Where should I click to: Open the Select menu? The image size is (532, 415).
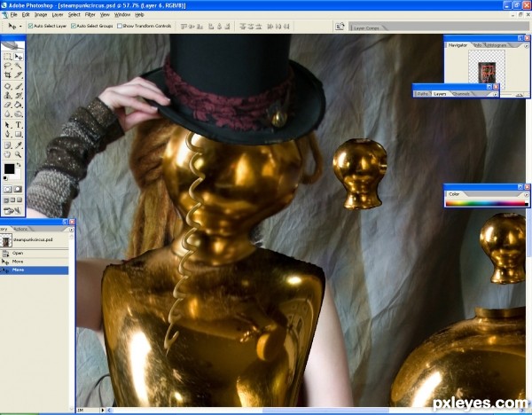click(74, 14)
